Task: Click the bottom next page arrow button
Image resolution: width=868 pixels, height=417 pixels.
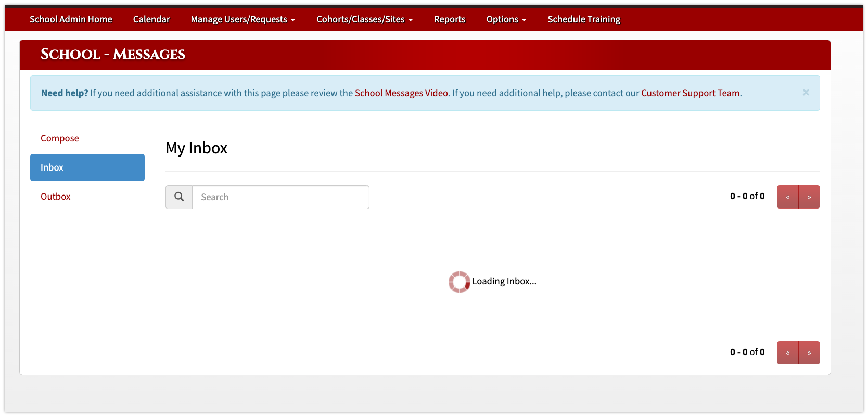Action: (809, 353)
